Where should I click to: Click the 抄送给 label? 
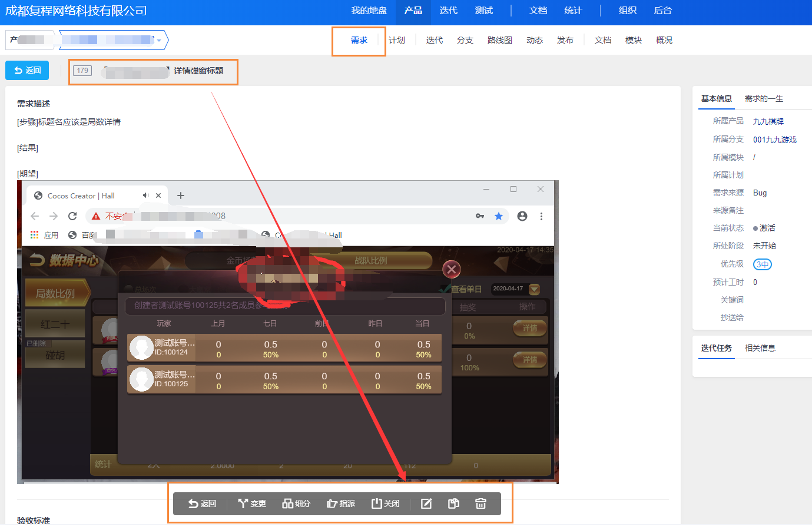(x=732, y=317)
